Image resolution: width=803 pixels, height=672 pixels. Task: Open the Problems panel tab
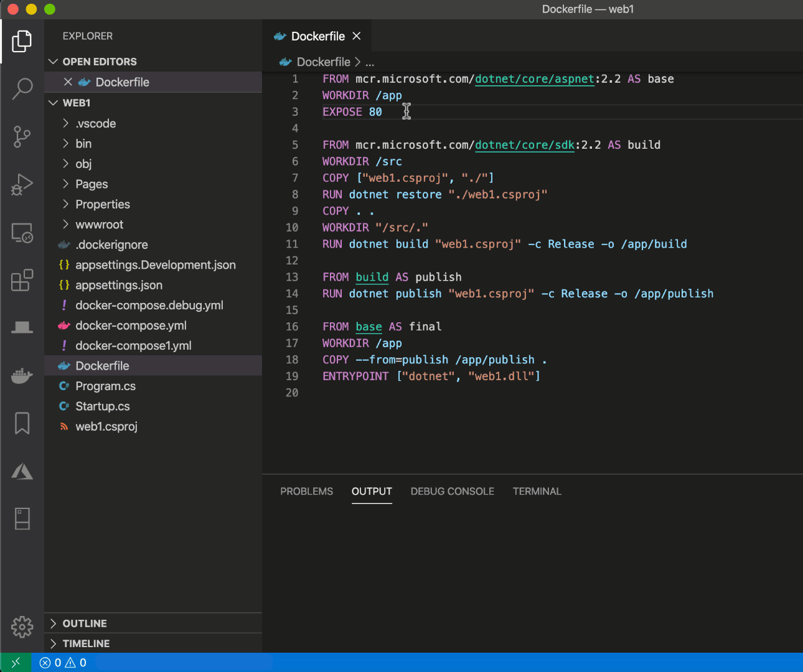point(306,491)
